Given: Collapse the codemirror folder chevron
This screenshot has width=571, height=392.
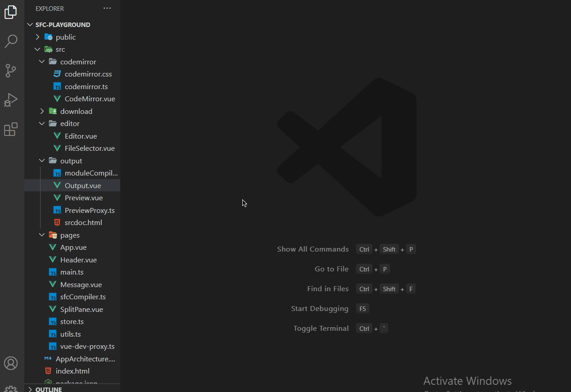Looking at the screenshot, I should (x=42, y=62).
